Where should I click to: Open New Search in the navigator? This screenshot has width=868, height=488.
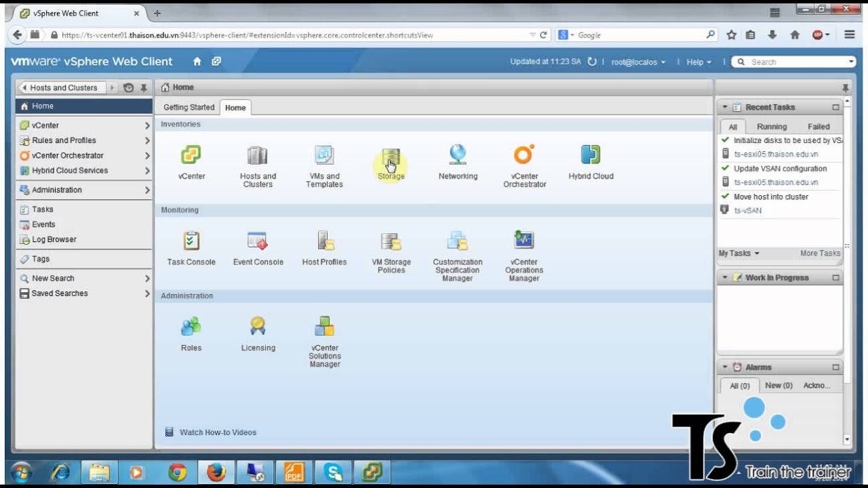point(85,279)
